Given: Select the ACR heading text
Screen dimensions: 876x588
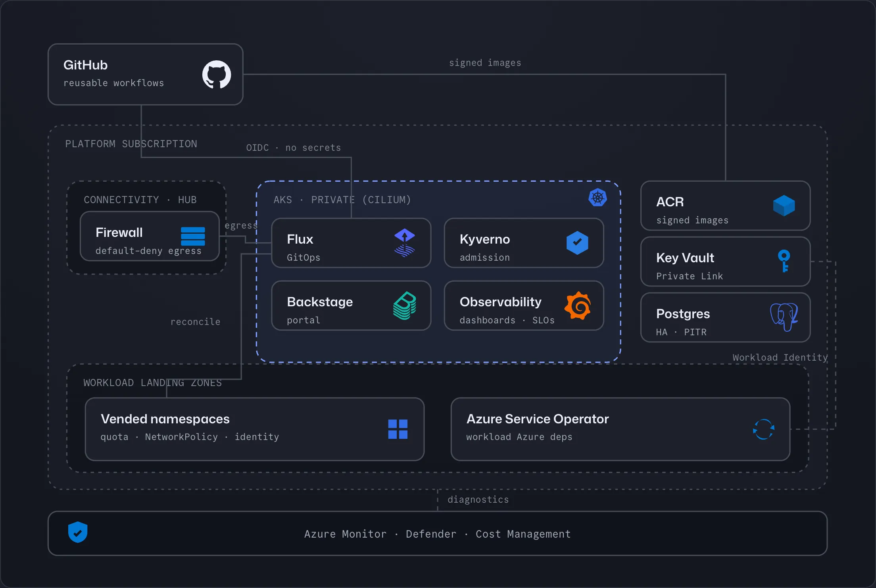Looking at the screenshot, I should (670, 202).
